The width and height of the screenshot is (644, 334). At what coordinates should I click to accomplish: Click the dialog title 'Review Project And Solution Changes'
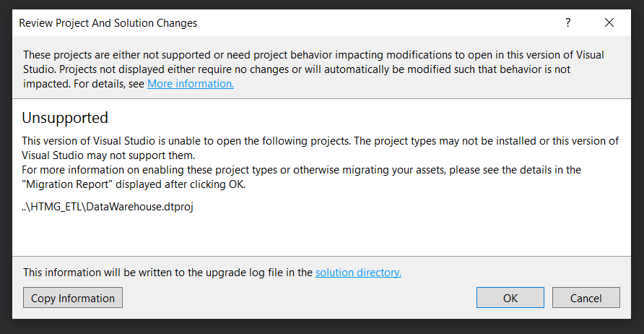tap(108, 23)
